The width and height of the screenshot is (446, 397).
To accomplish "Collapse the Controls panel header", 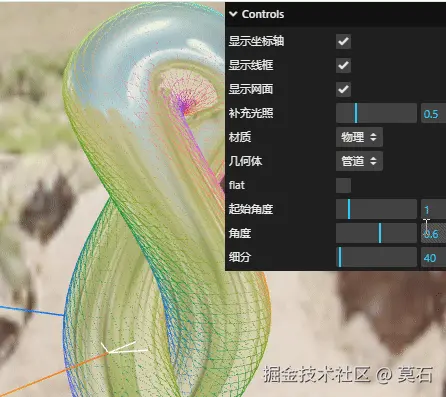I will point(335,14).
